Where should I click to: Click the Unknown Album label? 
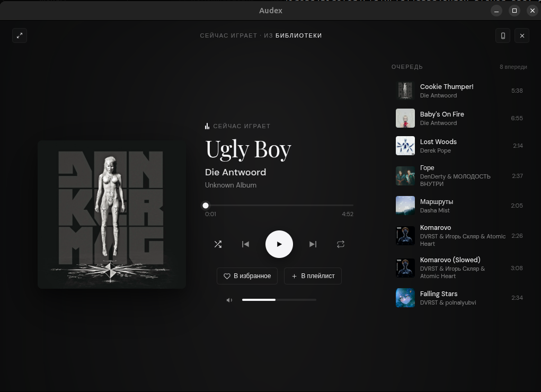[x=231, y=185]
